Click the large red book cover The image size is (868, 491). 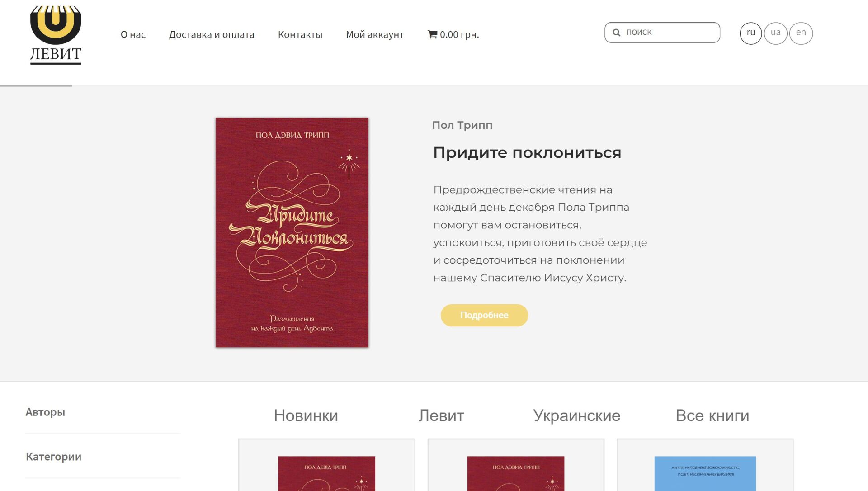292,232
